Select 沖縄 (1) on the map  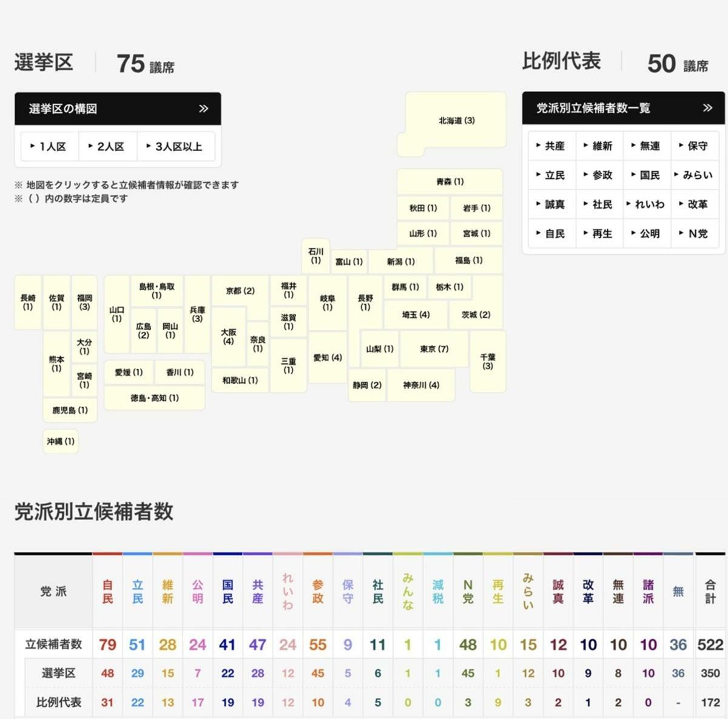(x=61, y=441)
